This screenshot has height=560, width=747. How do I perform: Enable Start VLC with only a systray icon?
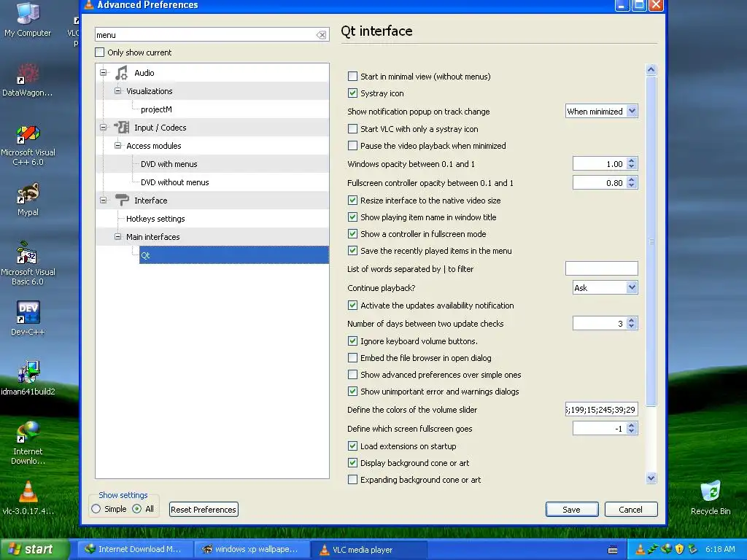click(352, 128)
